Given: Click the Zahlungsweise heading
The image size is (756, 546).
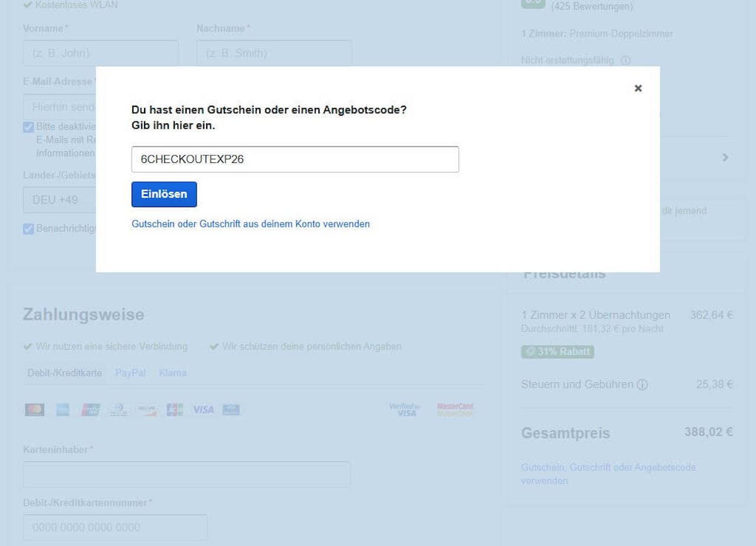Looking at the screenshot, I should [83, 315].
